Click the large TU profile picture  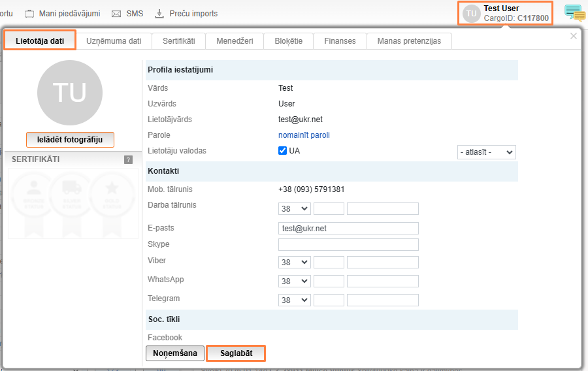click(70, 93)
